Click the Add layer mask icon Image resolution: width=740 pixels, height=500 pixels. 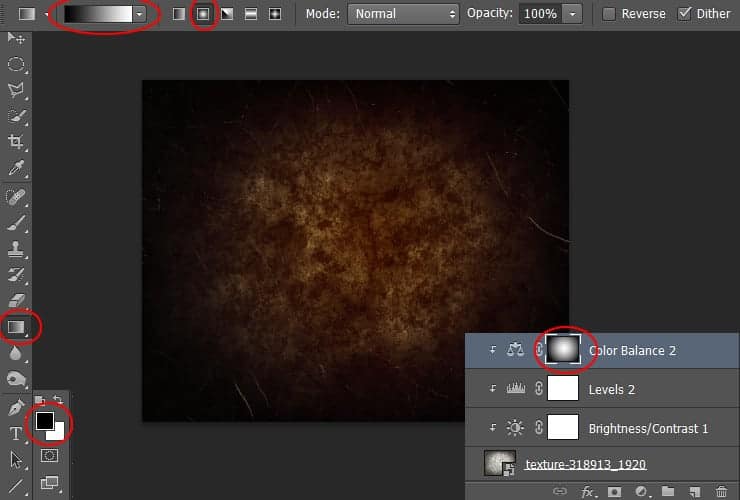pos(615,491)
